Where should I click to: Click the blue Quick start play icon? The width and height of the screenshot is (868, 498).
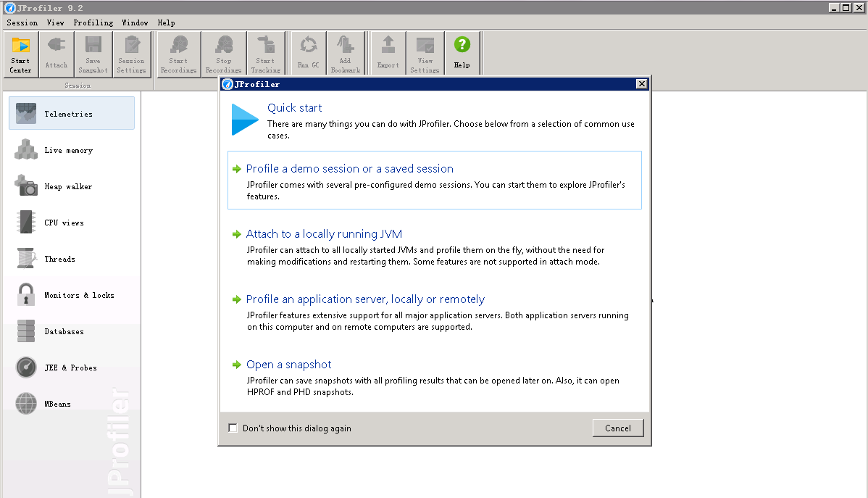pyautogui.click(x=244, y=120)
